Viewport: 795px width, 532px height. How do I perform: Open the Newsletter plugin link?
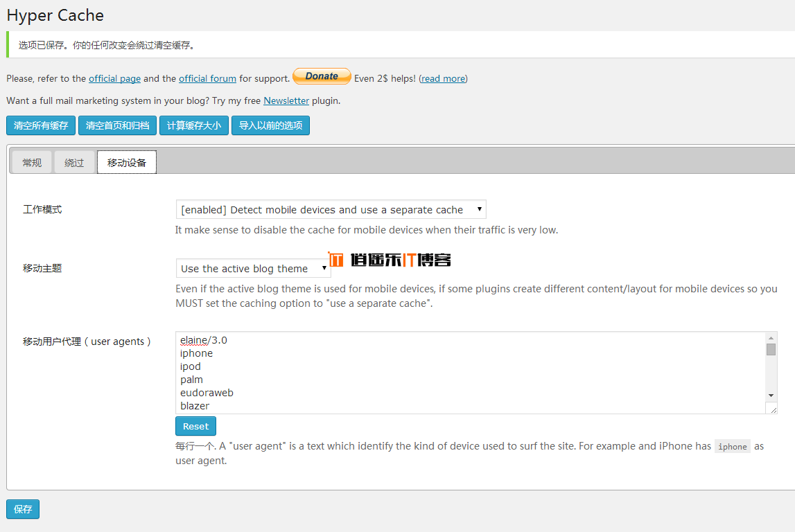pyautogui.click(x=286, y=101)
